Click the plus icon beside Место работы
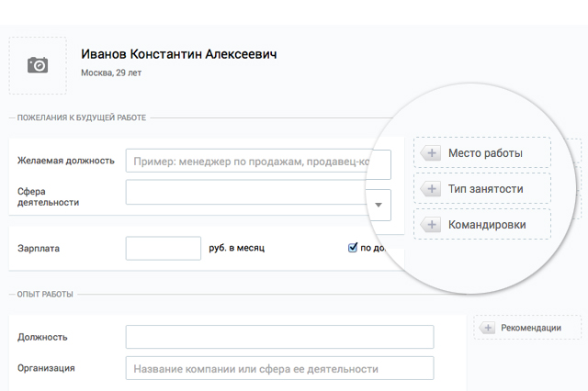 pos(430,153)
